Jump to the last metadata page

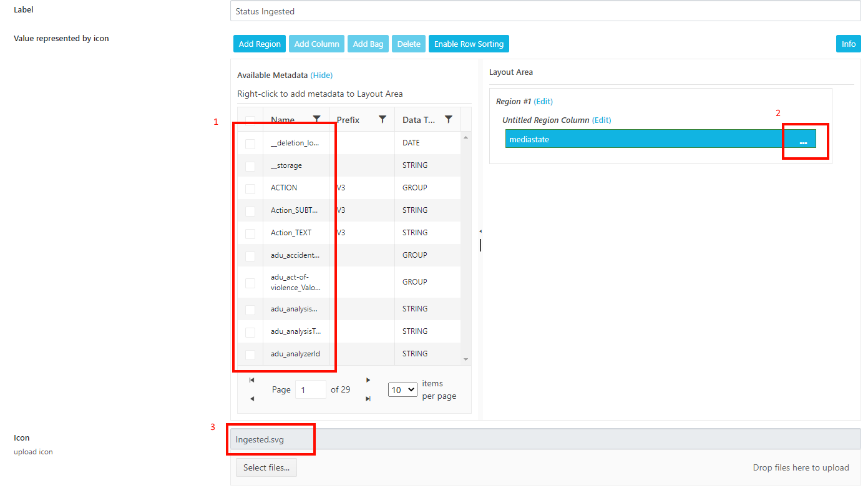point(368,399)
